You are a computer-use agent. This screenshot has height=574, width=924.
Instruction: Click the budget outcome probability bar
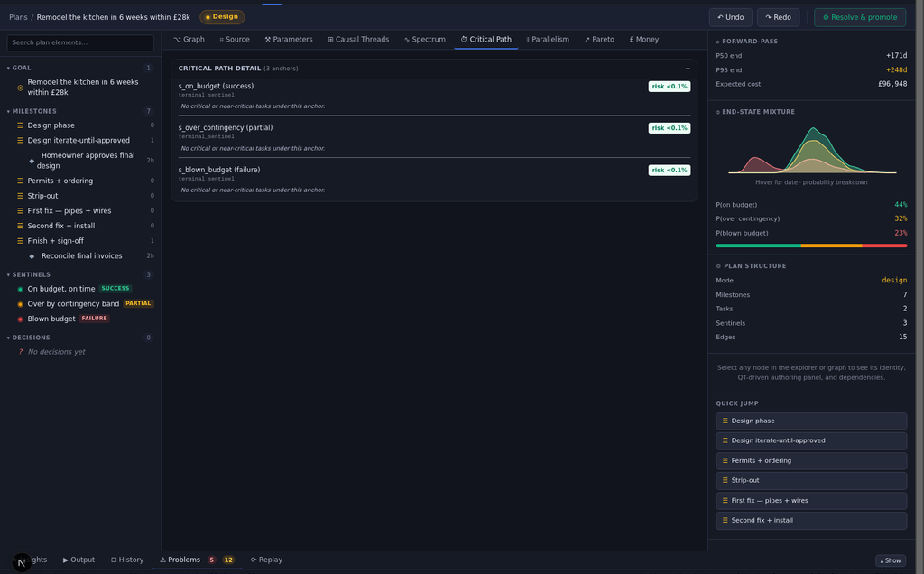(x=811, y=245)
